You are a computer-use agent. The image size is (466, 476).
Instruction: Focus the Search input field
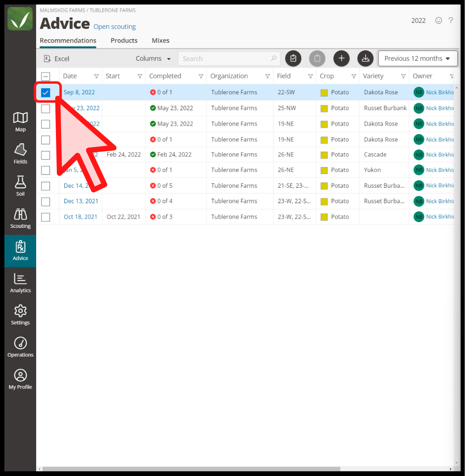click(229, 59)
